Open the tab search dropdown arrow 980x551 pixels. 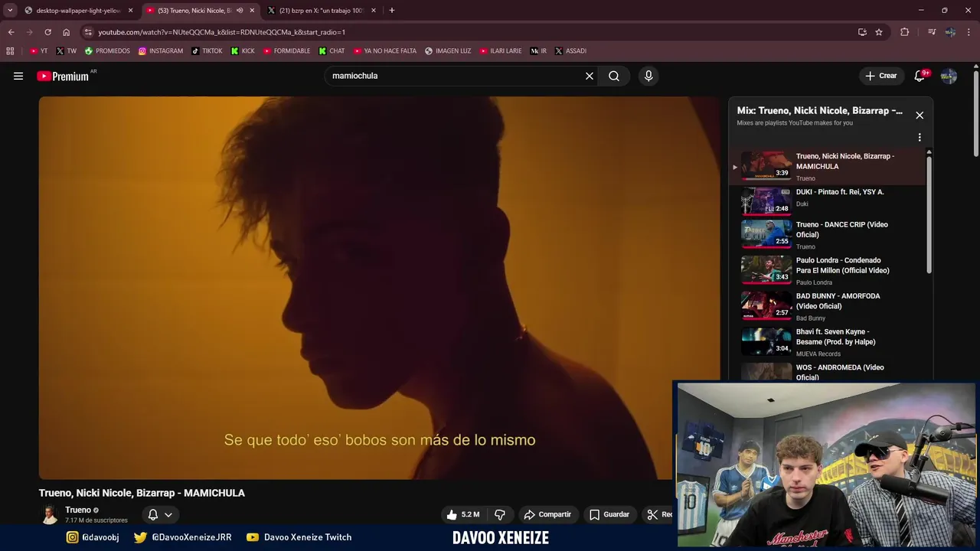[10, 11]
